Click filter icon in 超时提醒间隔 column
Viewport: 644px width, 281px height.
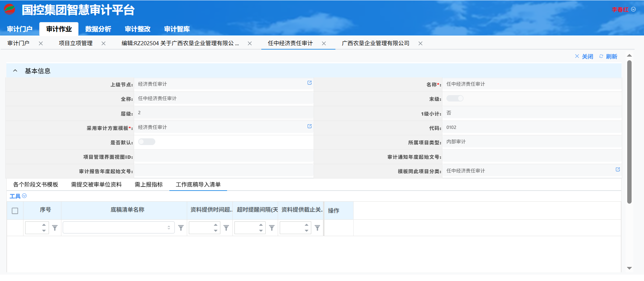(272, 228)
